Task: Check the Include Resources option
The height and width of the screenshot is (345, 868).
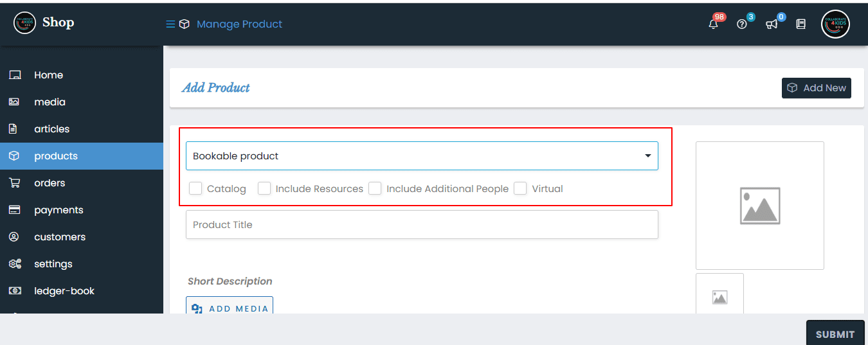Action: coord(264,188)
